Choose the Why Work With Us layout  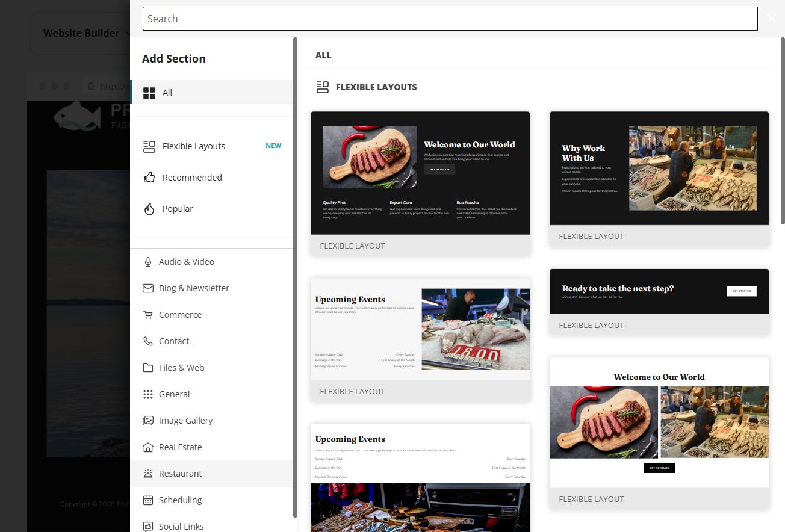[659, 179]
